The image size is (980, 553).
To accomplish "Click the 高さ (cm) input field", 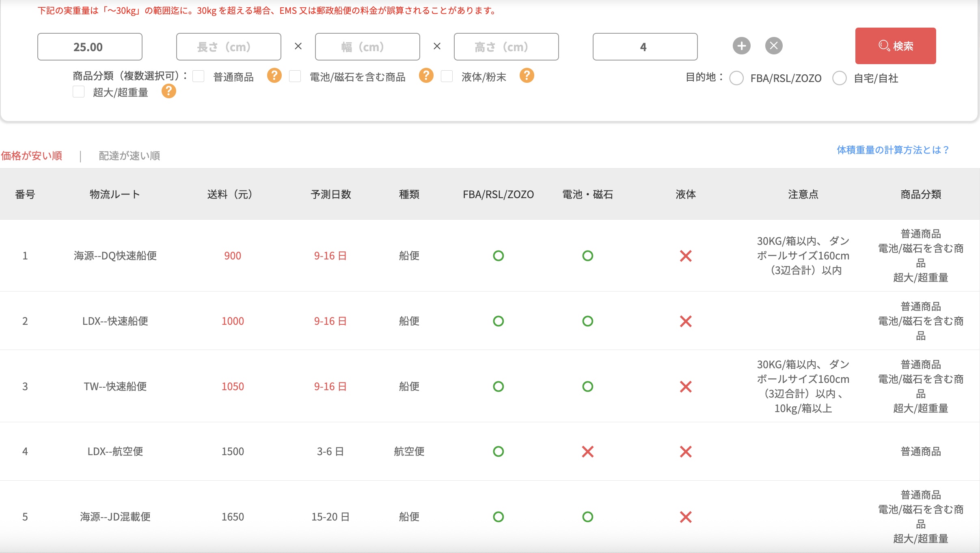I will [x=506, y=47].
